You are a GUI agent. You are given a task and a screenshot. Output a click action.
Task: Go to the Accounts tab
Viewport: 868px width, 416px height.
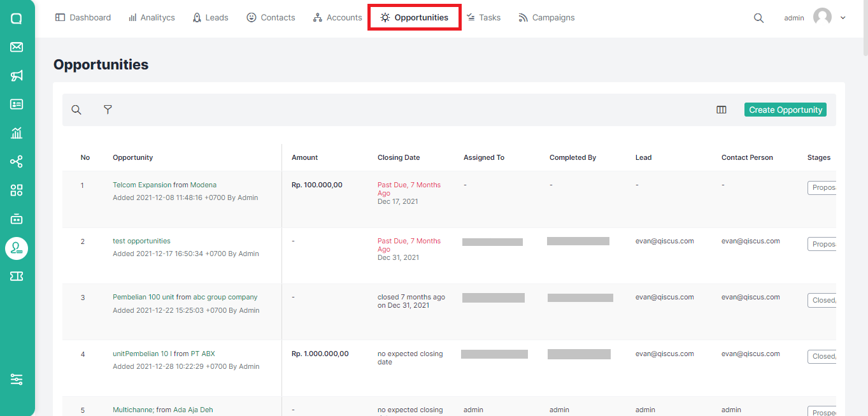[338, 18]
